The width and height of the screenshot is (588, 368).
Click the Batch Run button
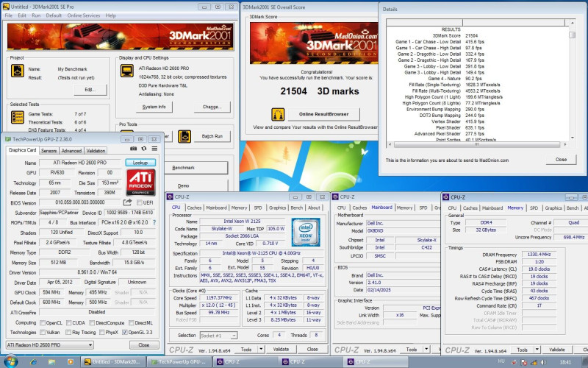pos(212,136)
